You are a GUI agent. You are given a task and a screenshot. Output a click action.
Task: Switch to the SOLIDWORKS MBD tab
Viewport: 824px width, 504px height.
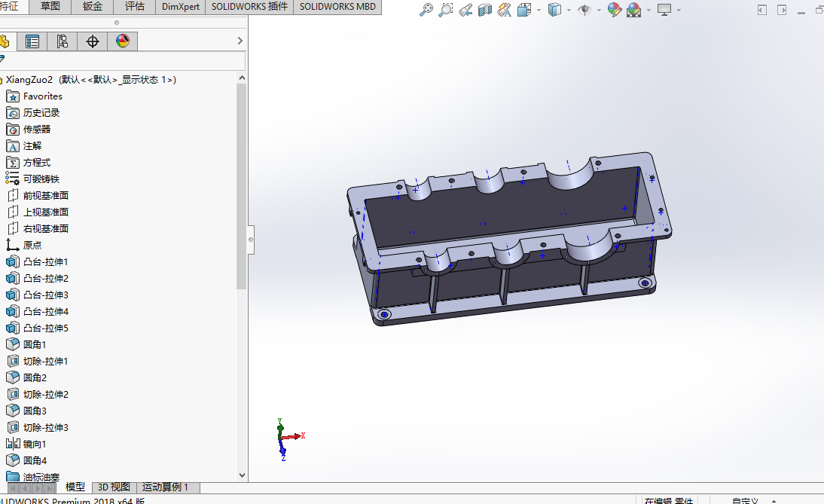[x=337, y=7]
